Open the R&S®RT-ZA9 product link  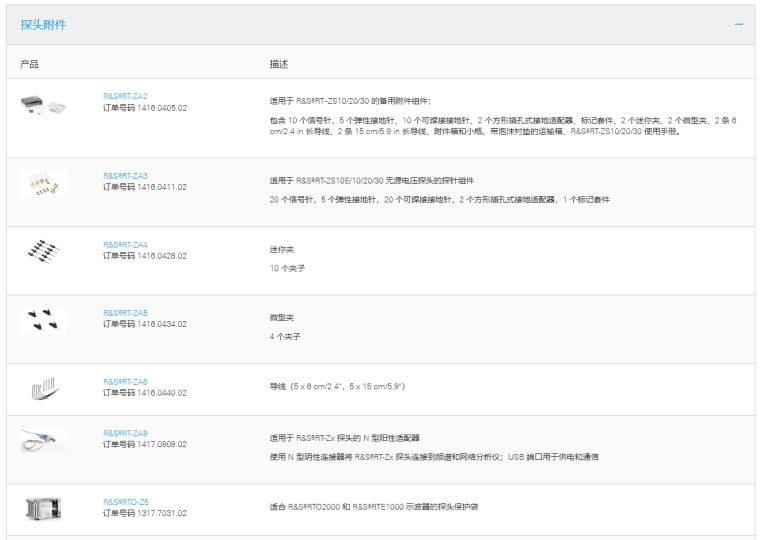click(125, 433)
